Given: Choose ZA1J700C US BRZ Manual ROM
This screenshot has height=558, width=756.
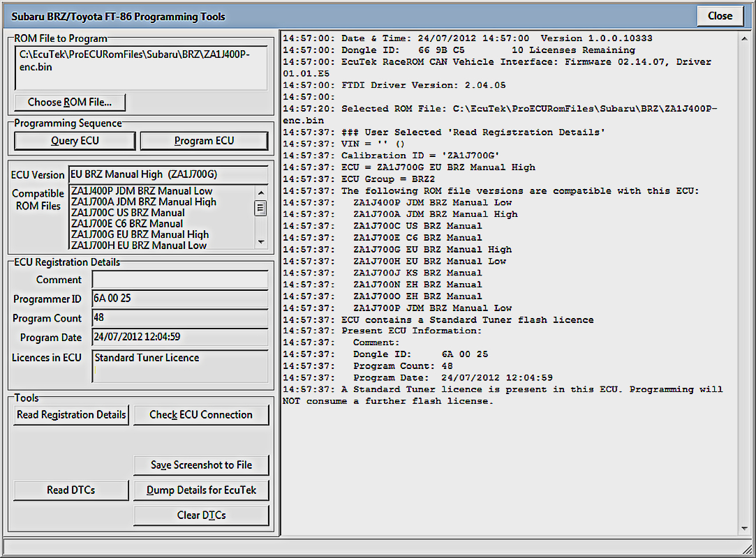Looking at the screenshot, I should point(128,213).
